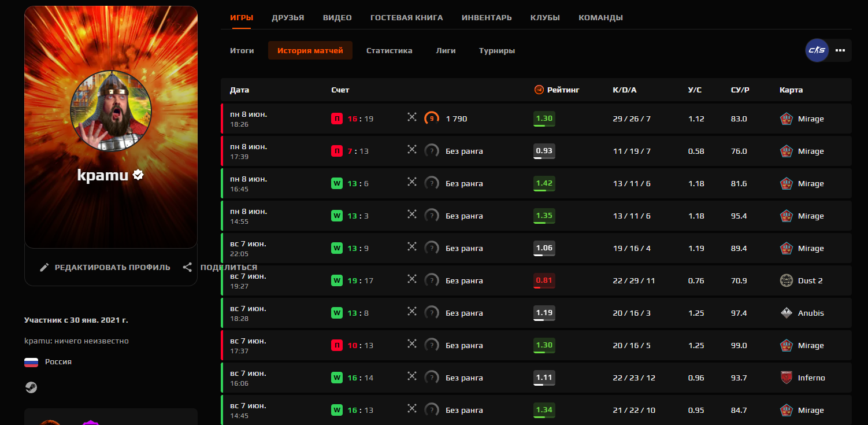Click the 1 790 rank points value

457,119
